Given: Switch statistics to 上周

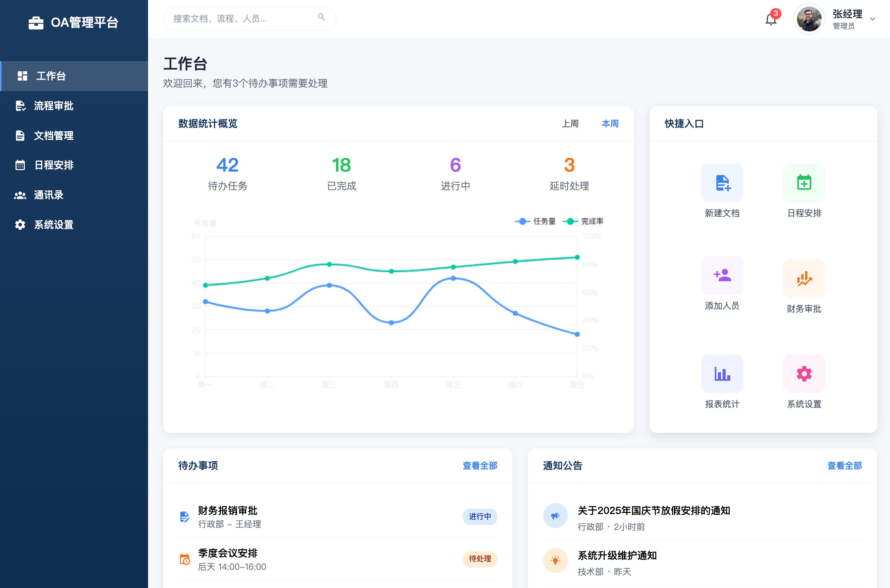Looking at the screenshot, I should pyautogui.click(x=570, y=124).
